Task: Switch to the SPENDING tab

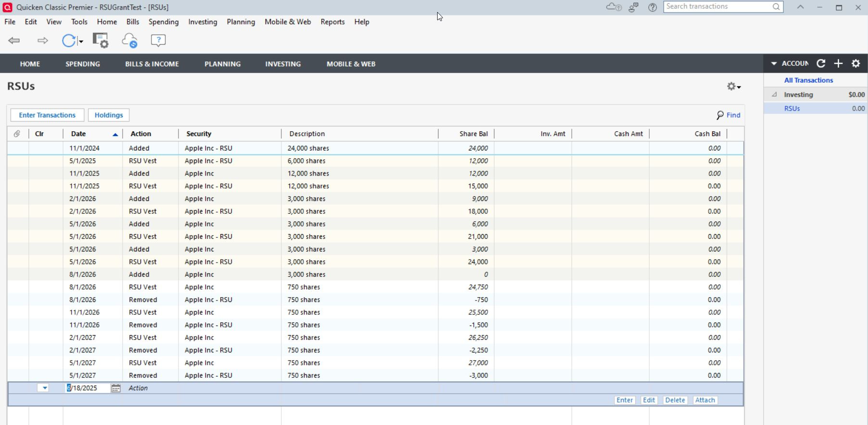Action: pyautogui.click(x=83, y=64)
